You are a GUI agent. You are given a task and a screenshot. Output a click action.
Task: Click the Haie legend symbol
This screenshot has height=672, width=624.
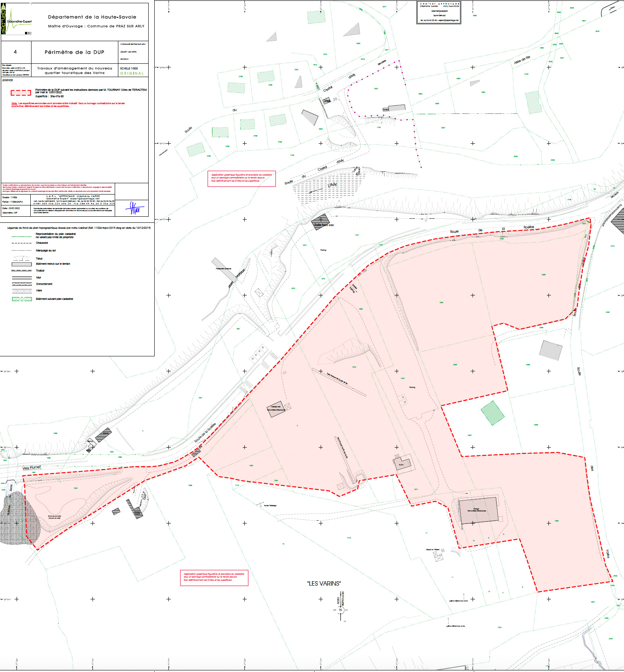22,291
